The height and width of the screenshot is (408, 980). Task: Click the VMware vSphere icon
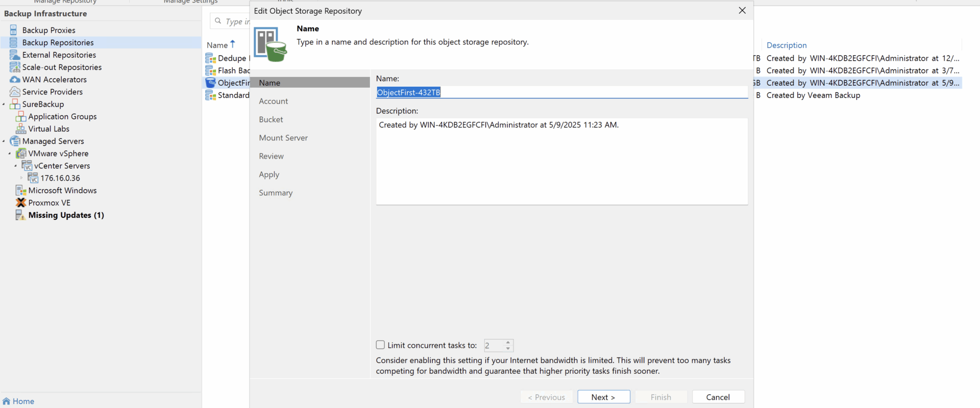point(21,154)
